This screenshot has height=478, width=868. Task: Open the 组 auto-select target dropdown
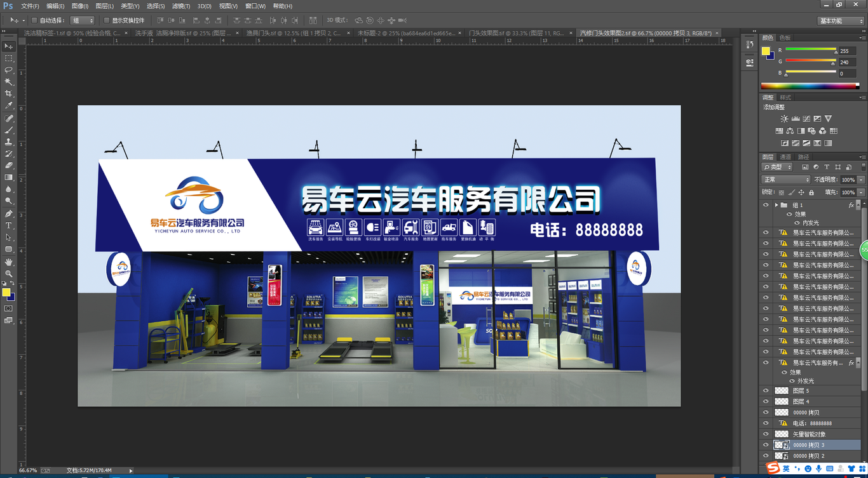tap(82, 20)
